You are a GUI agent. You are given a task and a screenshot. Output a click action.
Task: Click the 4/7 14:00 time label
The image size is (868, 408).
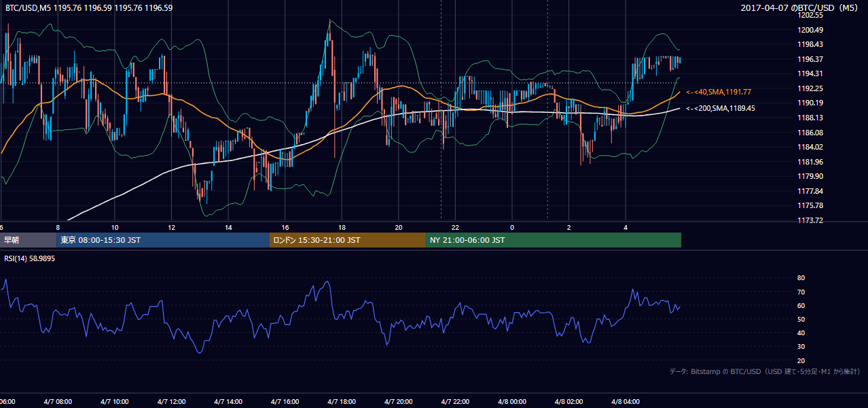(229, 402)
